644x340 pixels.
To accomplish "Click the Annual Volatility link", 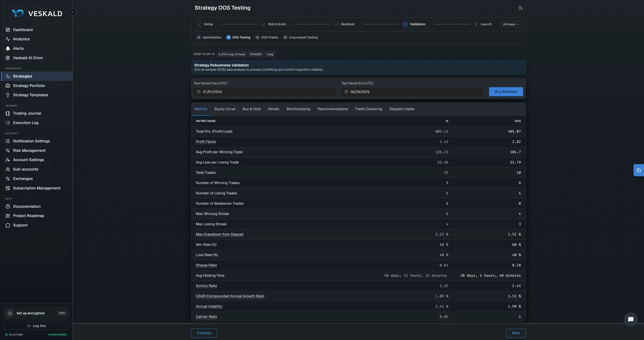I will point(209,306).
